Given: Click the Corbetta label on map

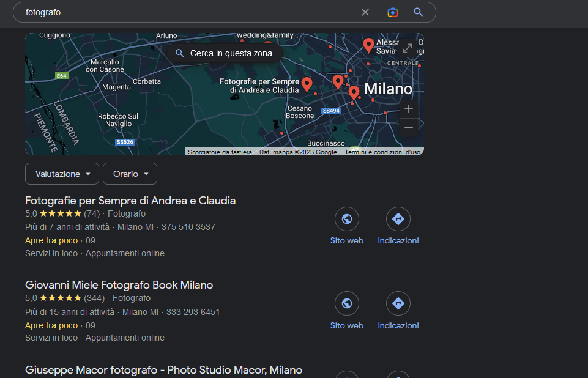Looking at the screenshot, I should pos(147,81).
